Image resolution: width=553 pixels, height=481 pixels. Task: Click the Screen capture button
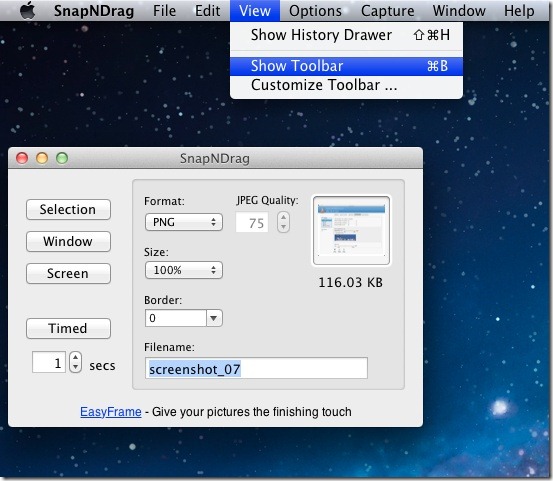tap(68, 274)
